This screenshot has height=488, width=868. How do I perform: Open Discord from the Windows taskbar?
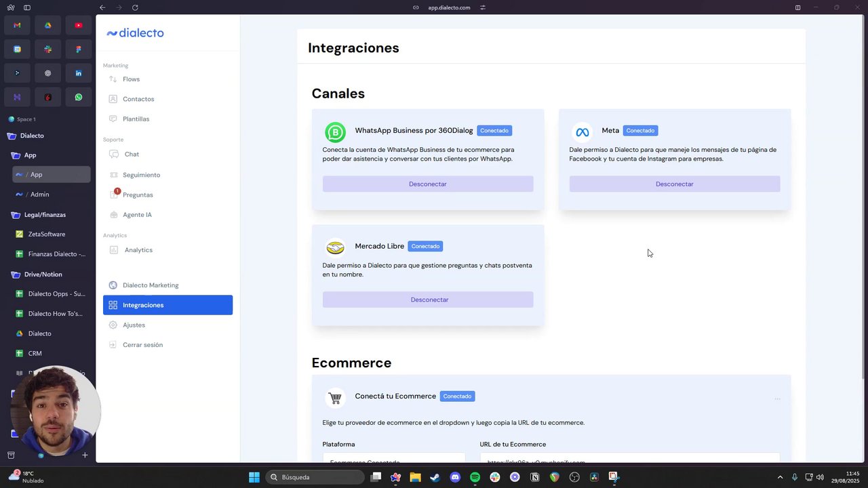(x=455, y=477)
